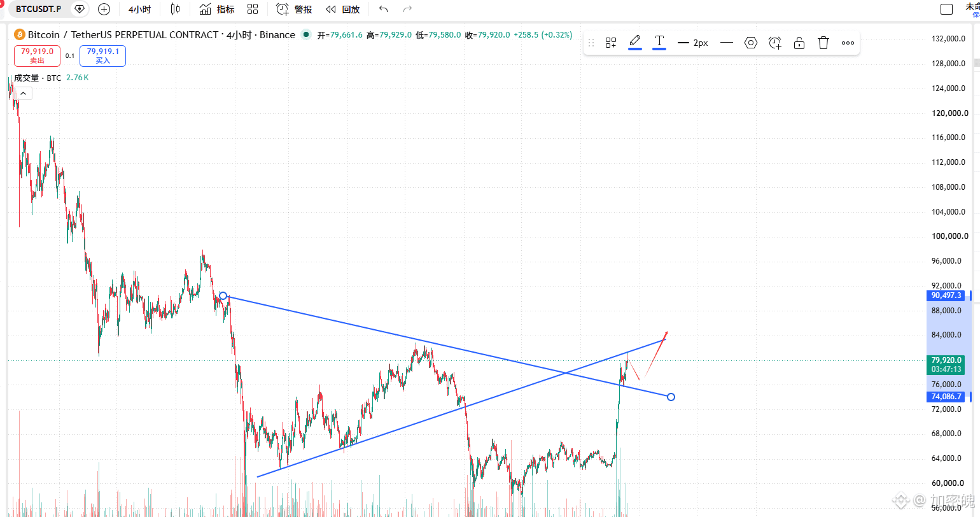Select the trend line's lower-right anchor point
The image size is (980, 517).
(671, 397)
